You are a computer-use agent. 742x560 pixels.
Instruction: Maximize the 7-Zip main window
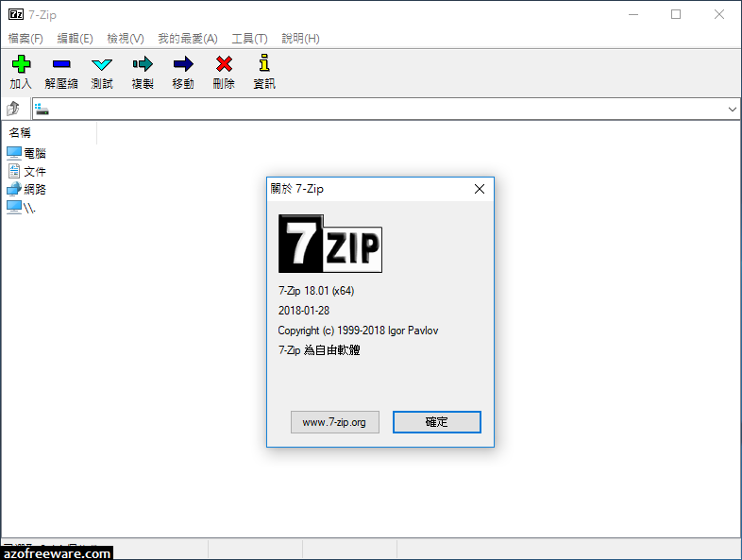click(x=676, y=15)
